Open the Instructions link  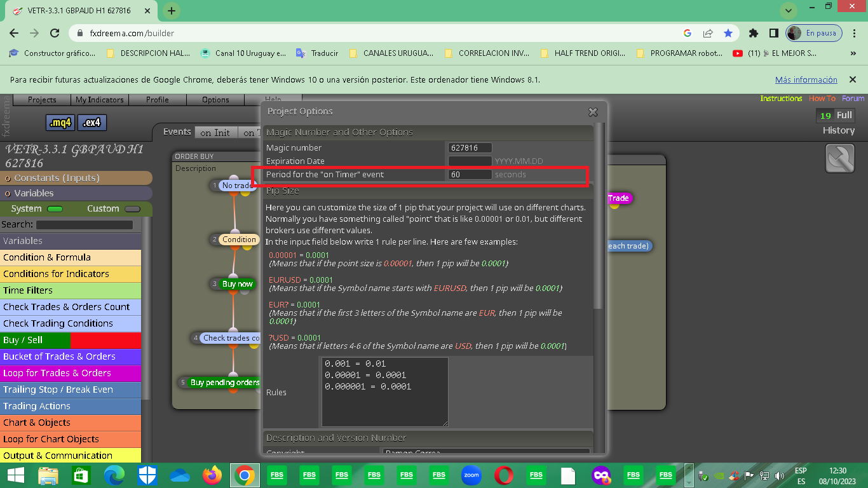pyautogui.click(x=781, y=98)
